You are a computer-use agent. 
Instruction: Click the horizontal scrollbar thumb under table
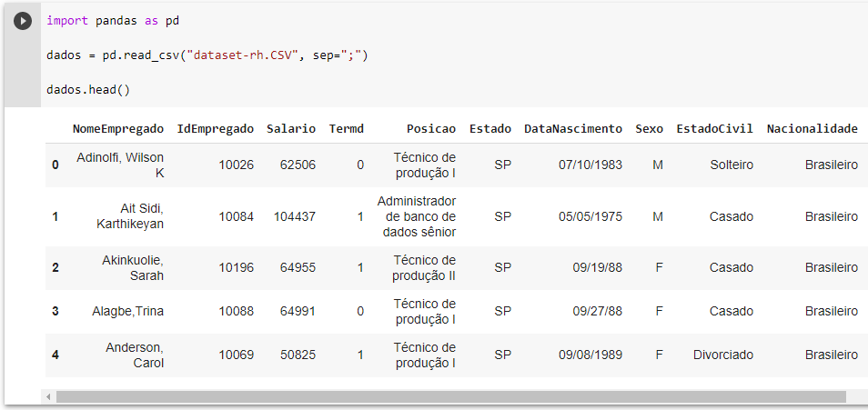pyautogui.click(x=450, y=396)
